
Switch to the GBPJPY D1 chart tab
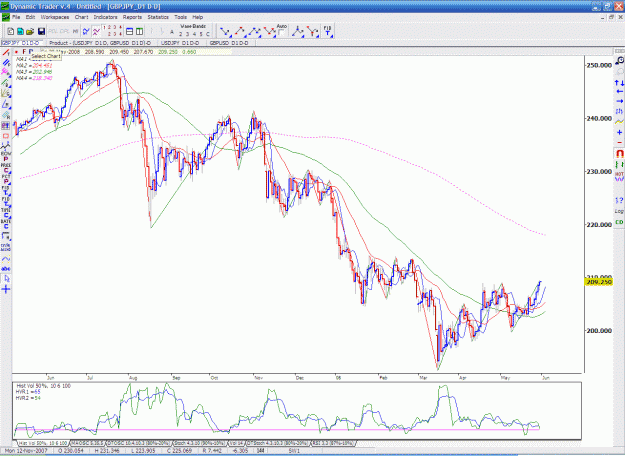pos(22,43)
